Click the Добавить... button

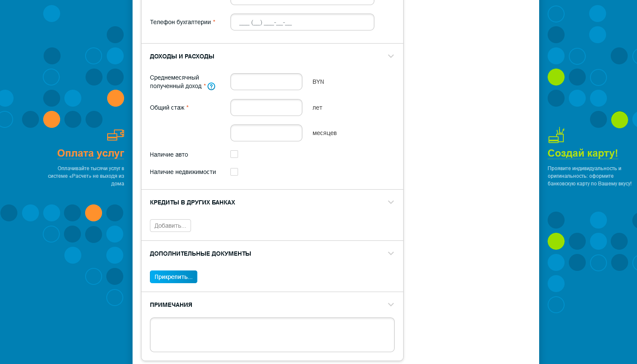pos(170,226)
